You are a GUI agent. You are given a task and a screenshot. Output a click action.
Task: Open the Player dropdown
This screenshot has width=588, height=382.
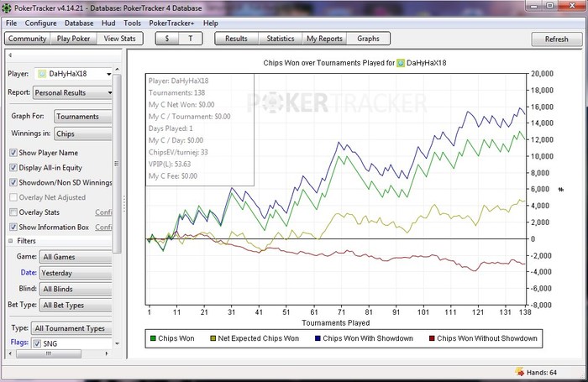pyautogui.click(x=74, y=74)
